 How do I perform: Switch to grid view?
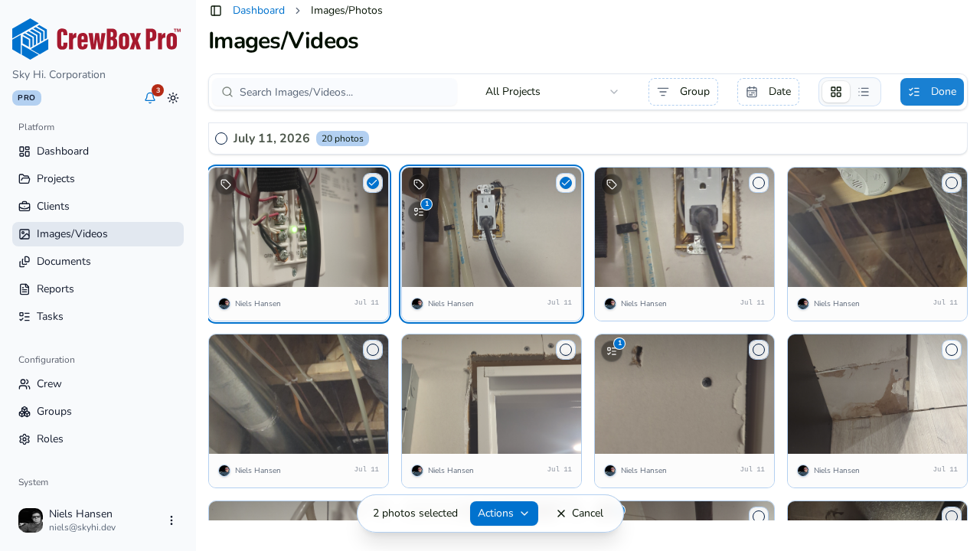(836, 92)
